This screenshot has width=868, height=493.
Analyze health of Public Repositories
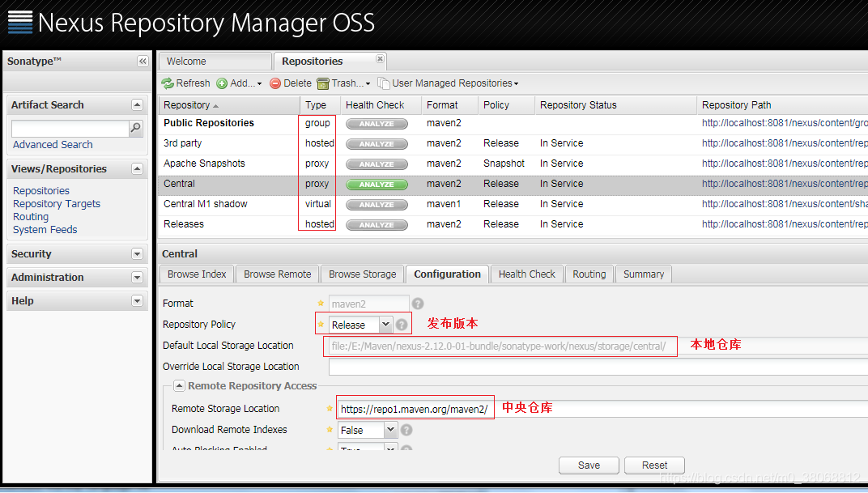(x=377, y=124)
